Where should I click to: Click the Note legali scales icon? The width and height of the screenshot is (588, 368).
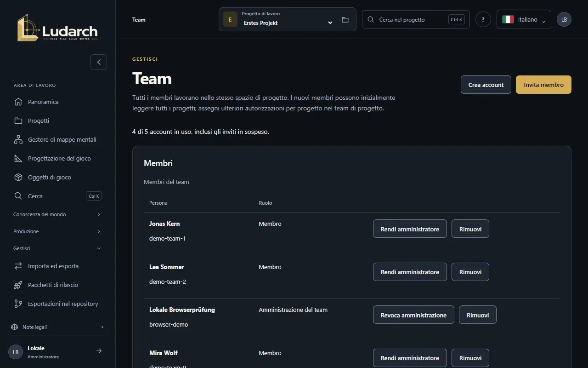[14, 327]
